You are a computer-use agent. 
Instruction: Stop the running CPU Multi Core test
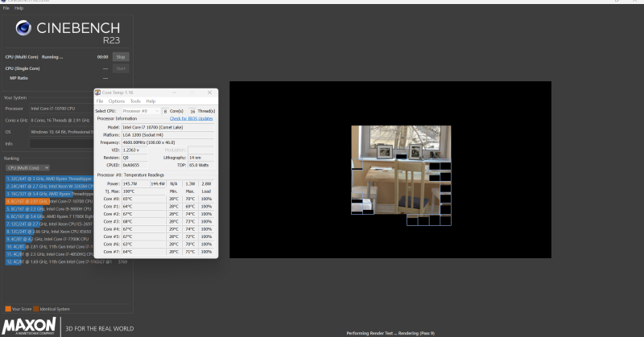point(121,57)
